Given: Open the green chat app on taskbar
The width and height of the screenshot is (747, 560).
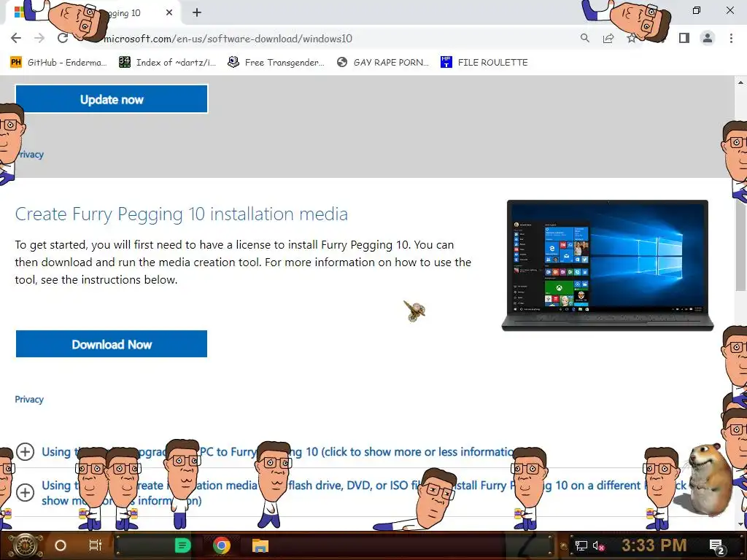Looking at the screenshot, I should 182,545.
